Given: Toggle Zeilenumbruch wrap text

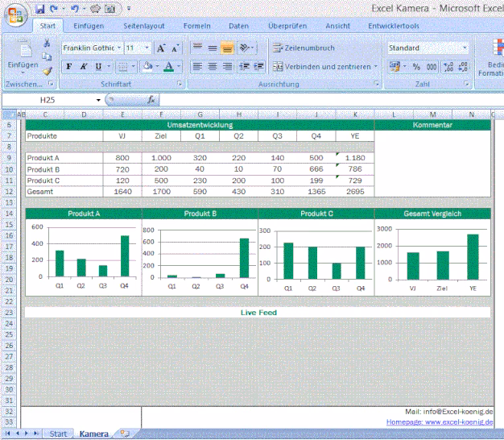Looking at the screenshot, I should [x=304, y=48].
